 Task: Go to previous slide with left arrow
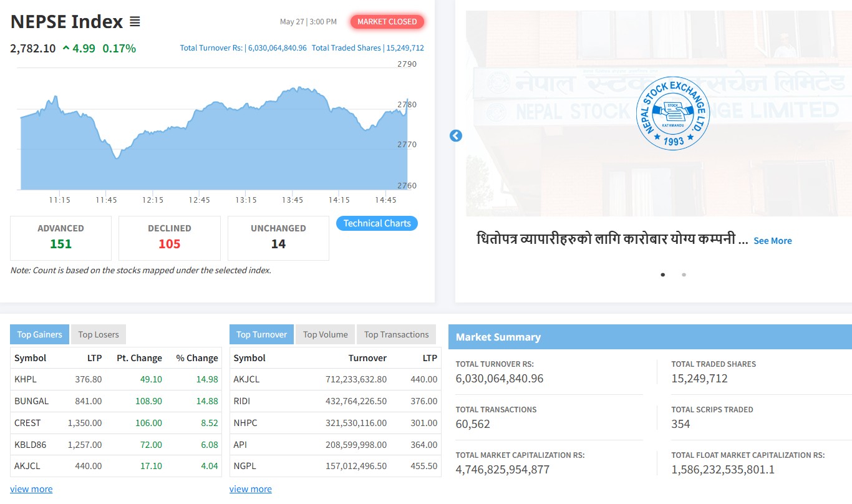point(456,135)
